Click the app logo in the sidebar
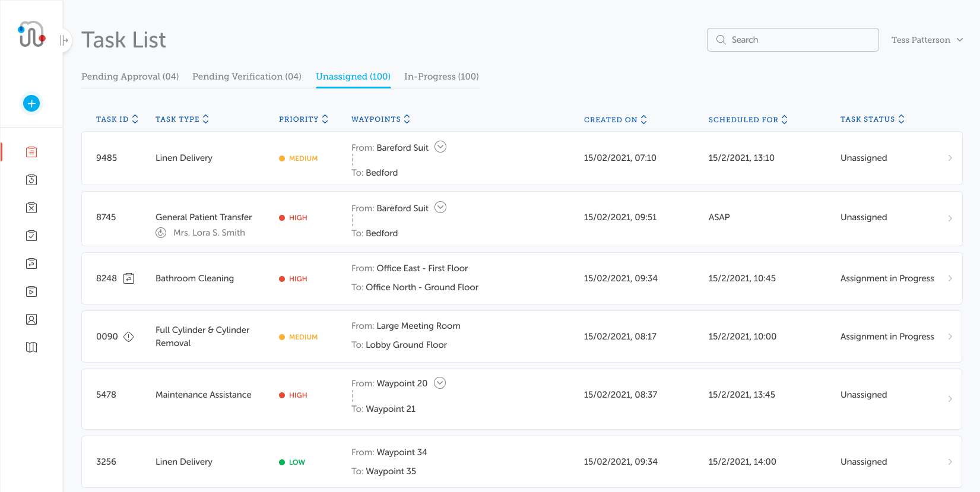This screenshot has height=492, width=980. point(31,34)
